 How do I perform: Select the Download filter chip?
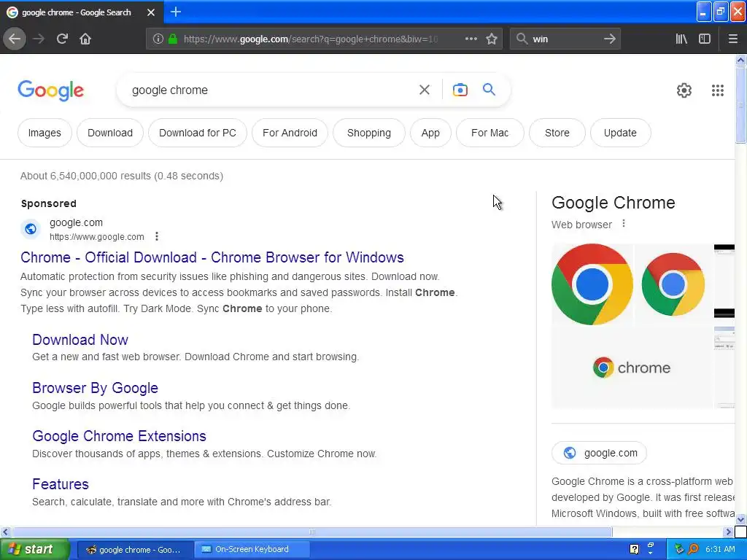(110, 133)
